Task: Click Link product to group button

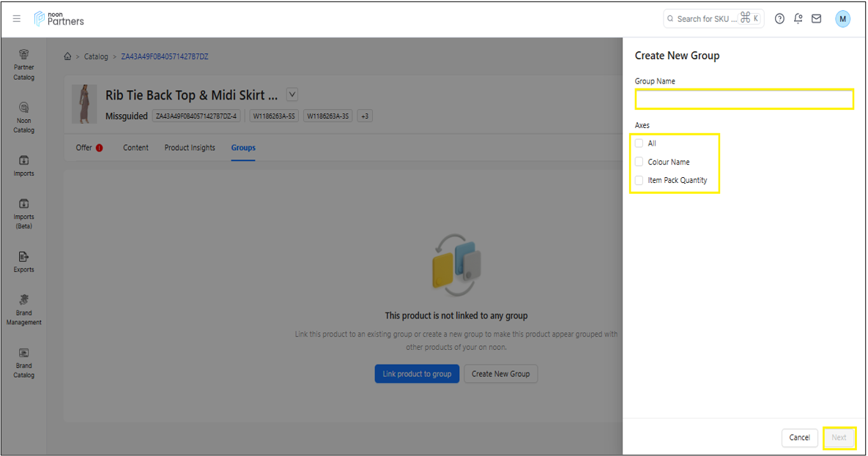Action: click(417, 374)
